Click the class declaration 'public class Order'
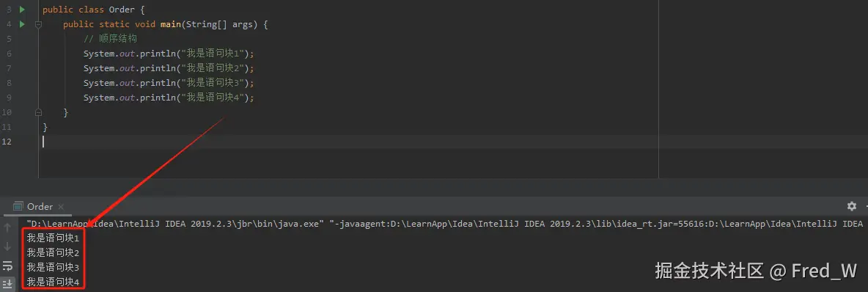The height and width of the screenshot is (292, 868). pos(89,10)
